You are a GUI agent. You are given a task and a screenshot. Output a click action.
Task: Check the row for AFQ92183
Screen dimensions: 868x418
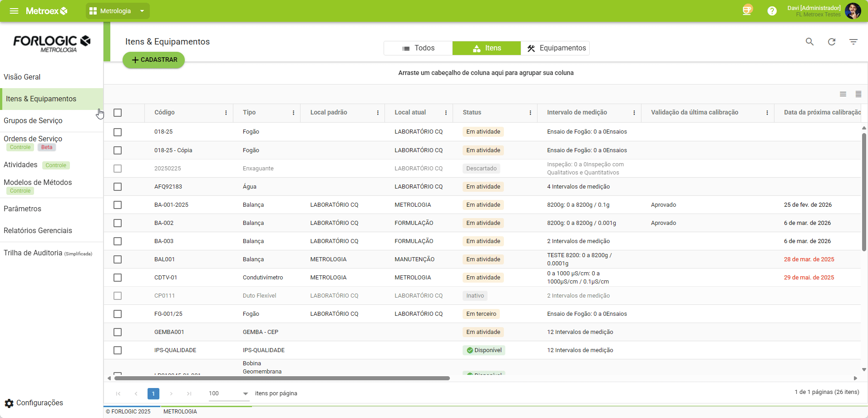point(118,187)
